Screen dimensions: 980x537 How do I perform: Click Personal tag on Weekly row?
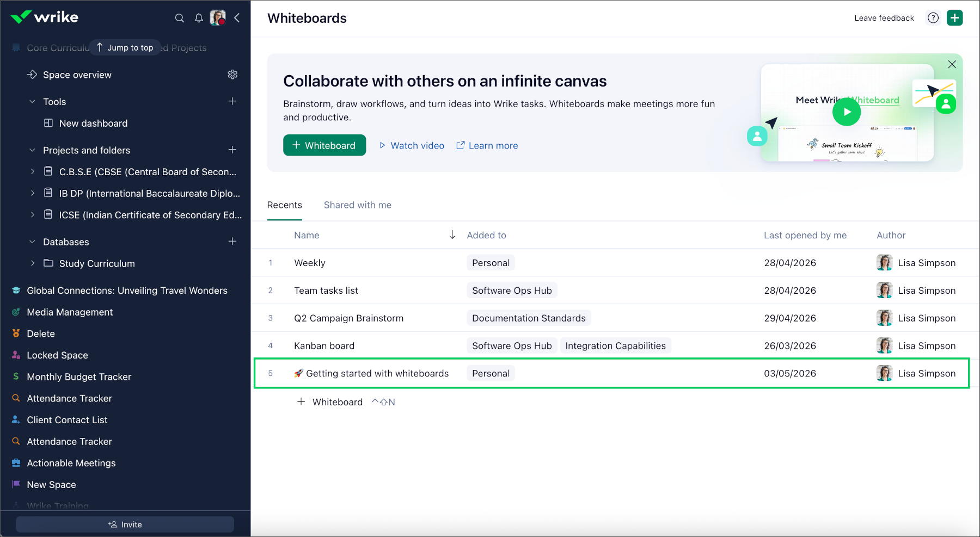(491, 263)
